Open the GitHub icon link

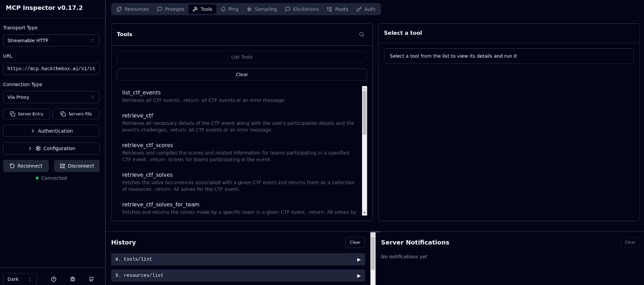click(91, 279)
